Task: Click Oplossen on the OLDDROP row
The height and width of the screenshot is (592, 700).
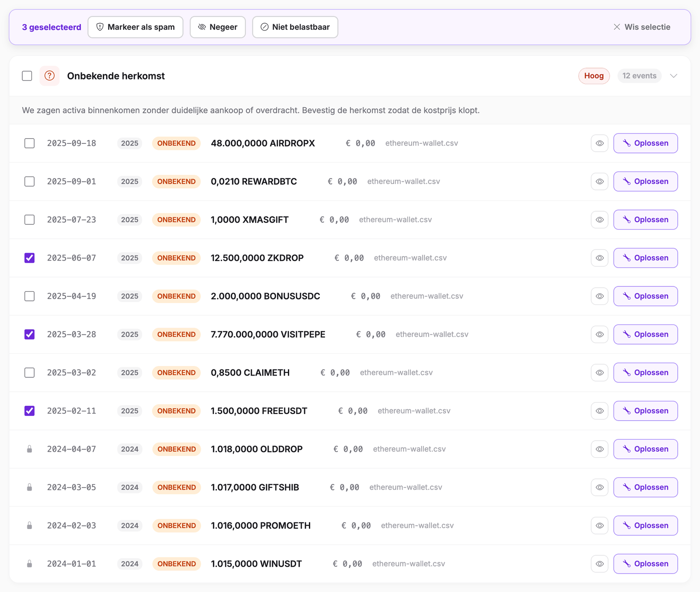Action: coord(645,449)
